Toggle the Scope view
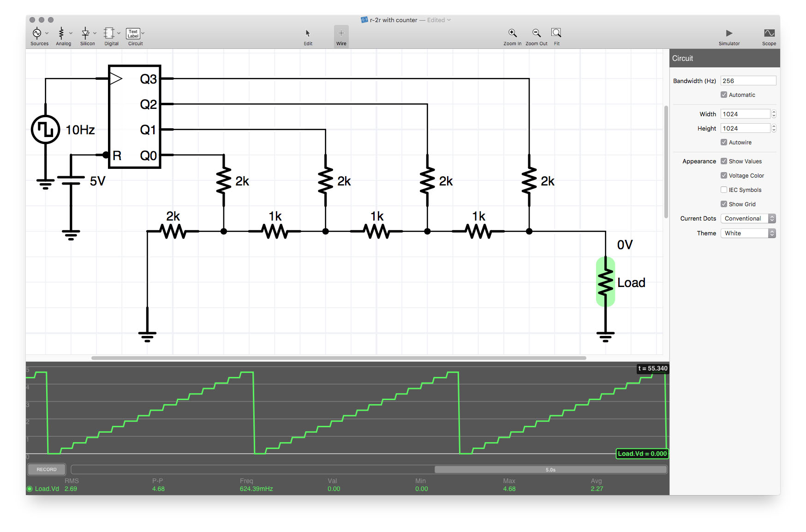This screenshot has width=806, height=532. (x=769, y=36)
